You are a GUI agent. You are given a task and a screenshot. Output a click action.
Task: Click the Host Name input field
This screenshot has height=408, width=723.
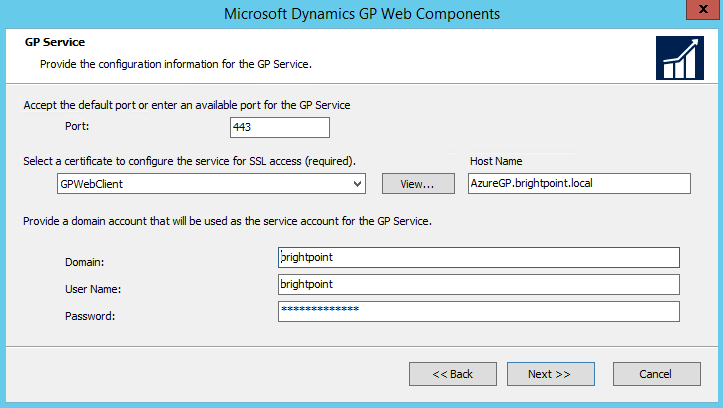coord(579,183)
